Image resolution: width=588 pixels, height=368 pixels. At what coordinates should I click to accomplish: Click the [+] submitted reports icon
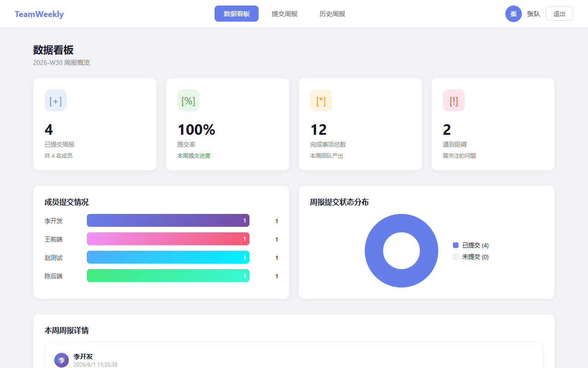point(56,100)
